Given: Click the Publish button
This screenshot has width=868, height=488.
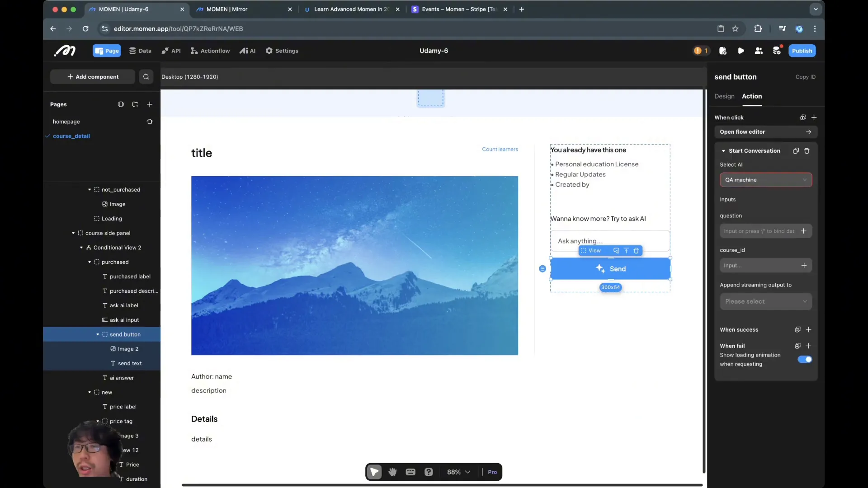Looking at the screenshot, I should click(x=802, y=51).
